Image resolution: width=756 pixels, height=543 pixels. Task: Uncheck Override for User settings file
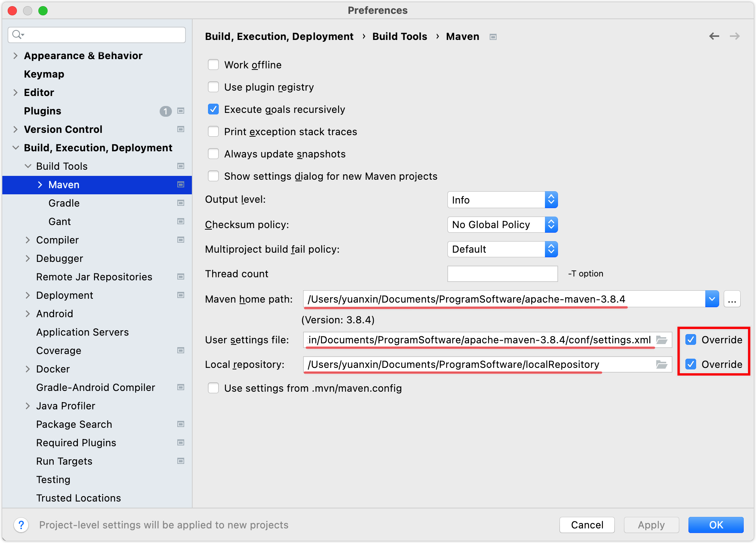(x=691, y=339)
